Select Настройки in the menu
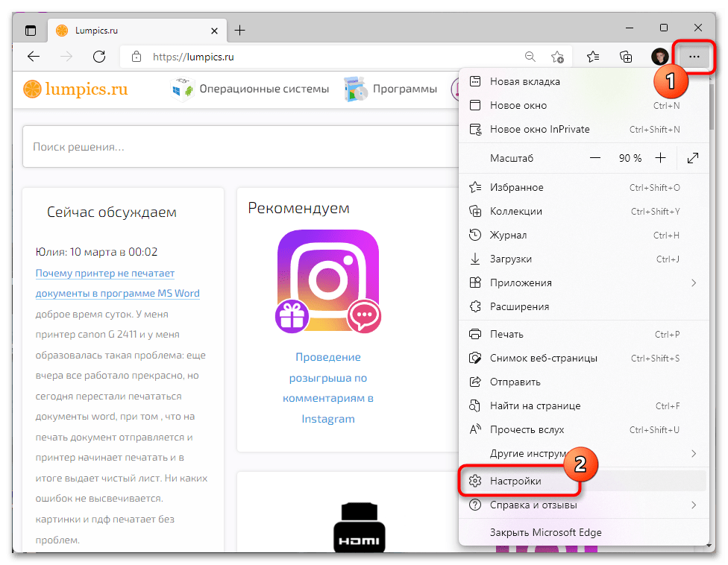 pyautogui.click(x=515, y=482)
